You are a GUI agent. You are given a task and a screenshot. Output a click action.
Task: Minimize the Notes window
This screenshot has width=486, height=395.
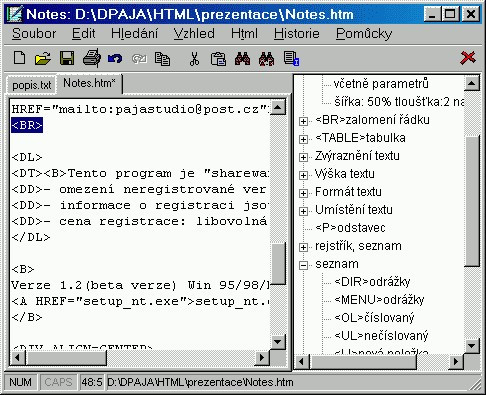point(432,14)
